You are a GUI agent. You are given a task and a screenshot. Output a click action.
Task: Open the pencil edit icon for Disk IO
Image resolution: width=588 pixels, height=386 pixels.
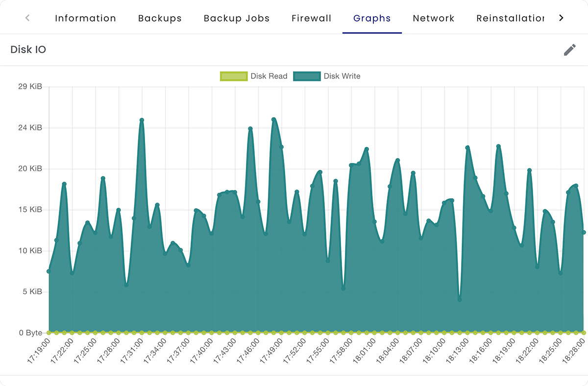click(569, 50)
